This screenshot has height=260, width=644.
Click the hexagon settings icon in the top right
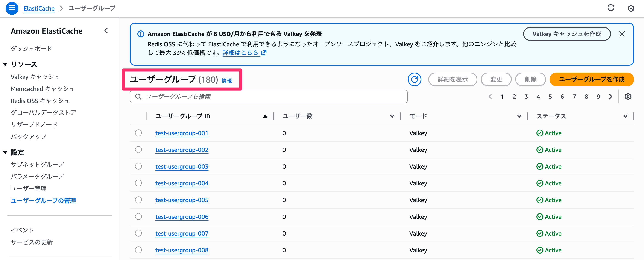631,9
